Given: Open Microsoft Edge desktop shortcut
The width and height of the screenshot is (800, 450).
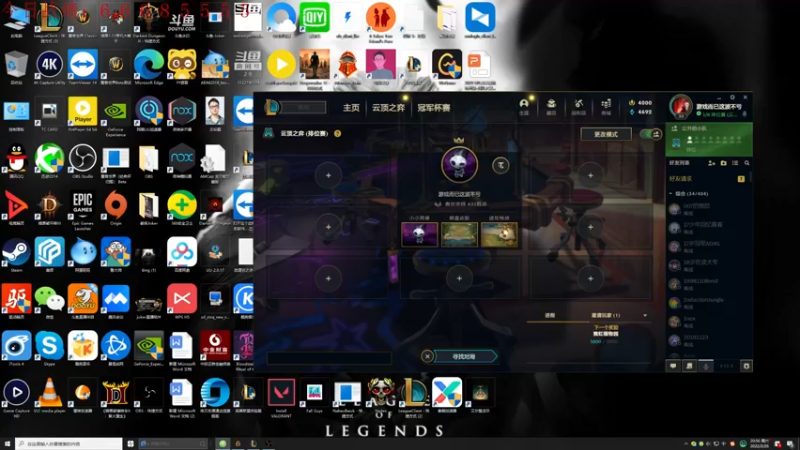Looking at the screenshot, I should [x=148, y=67].
